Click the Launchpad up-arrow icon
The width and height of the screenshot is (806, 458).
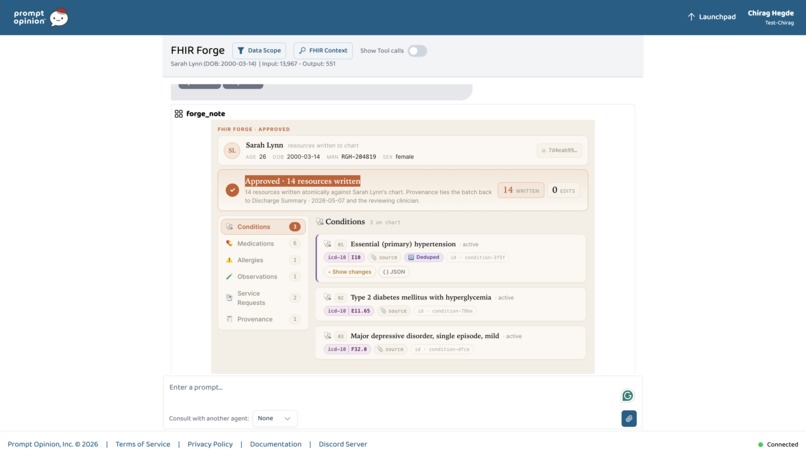(x=691, y=17)
